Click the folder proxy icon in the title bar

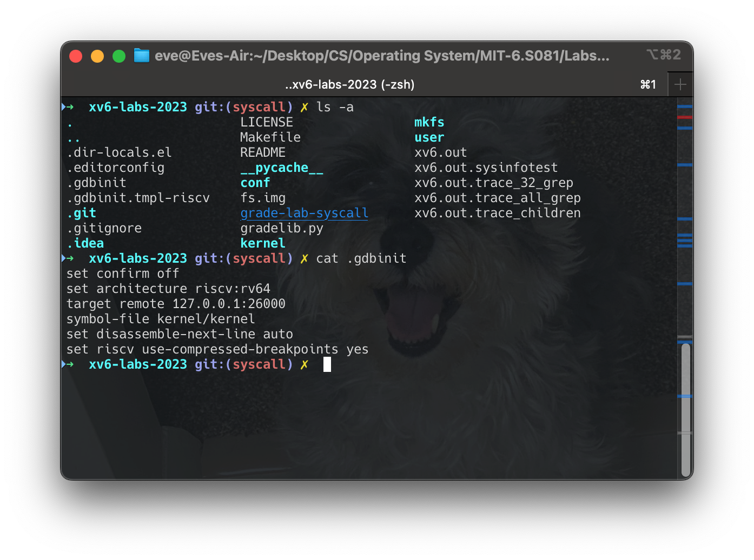(141, 56)
